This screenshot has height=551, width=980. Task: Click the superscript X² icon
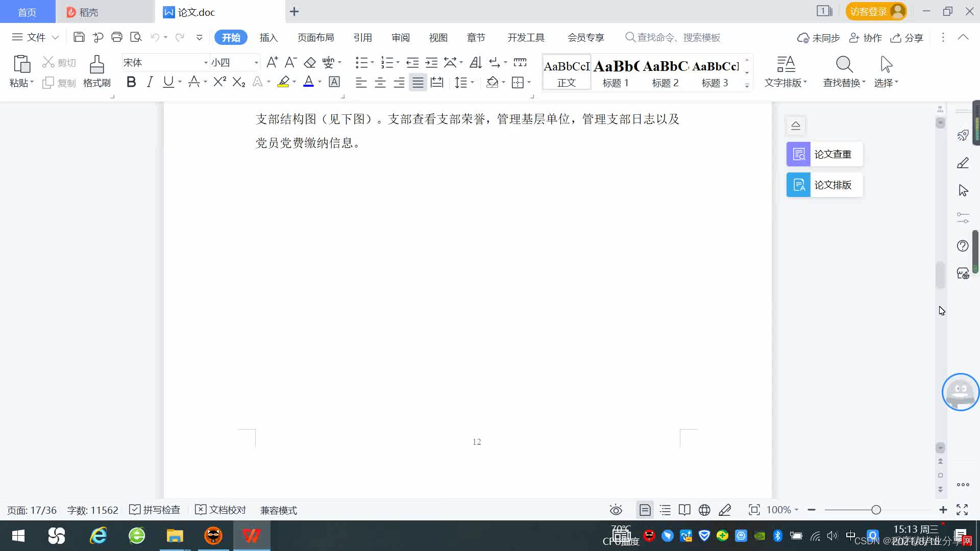219,82
